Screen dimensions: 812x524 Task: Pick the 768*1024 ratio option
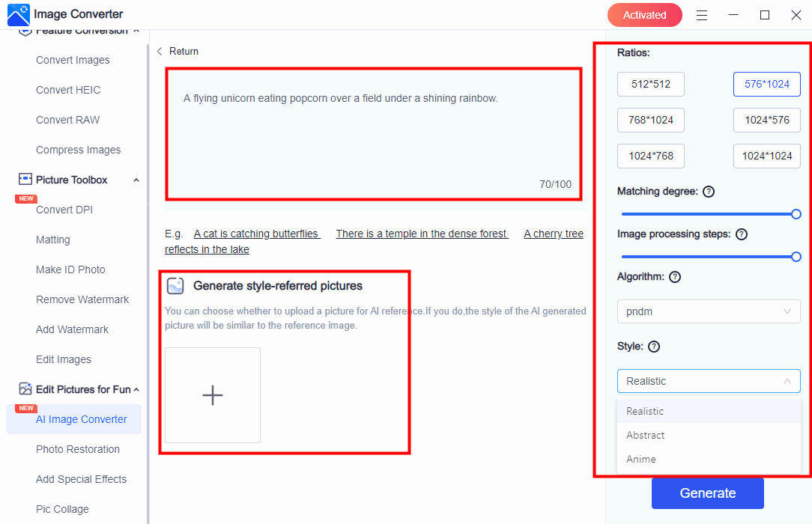coord(650,120)
